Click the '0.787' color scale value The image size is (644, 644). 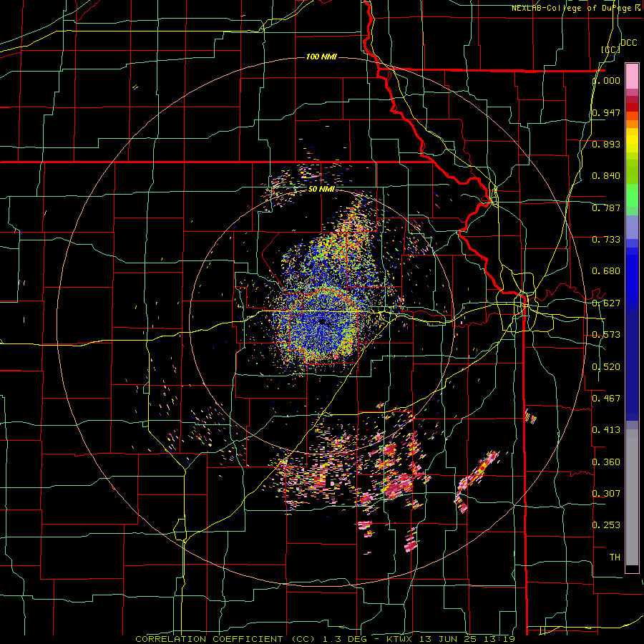coord(606,208)
